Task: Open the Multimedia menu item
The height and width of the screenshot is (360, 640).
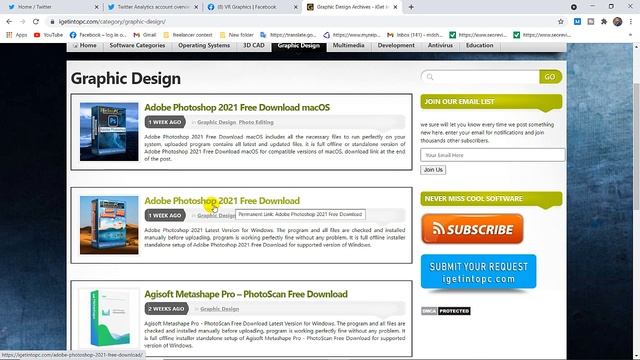Action: 348,45
